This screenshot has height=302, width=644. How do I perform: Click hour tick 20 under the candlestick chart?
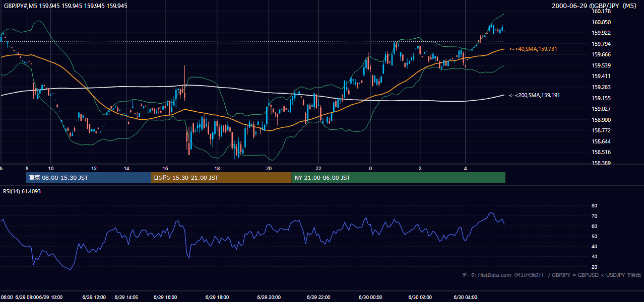[x=269, y=168]
